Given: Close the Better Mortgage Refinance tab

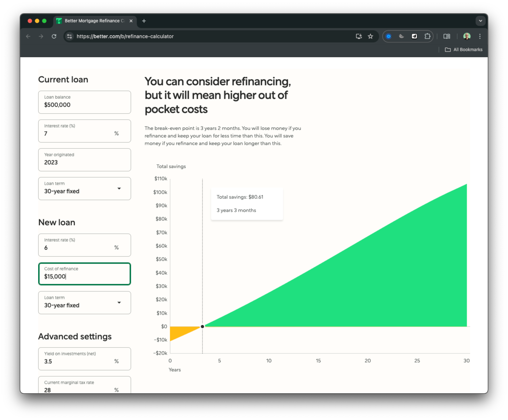Looking at the screenshot, I should (x=131, y=21).
